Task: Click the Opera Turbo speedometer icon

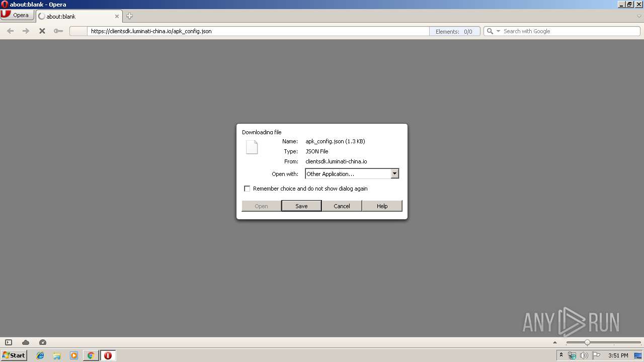Action: click(x=43, y=342)
